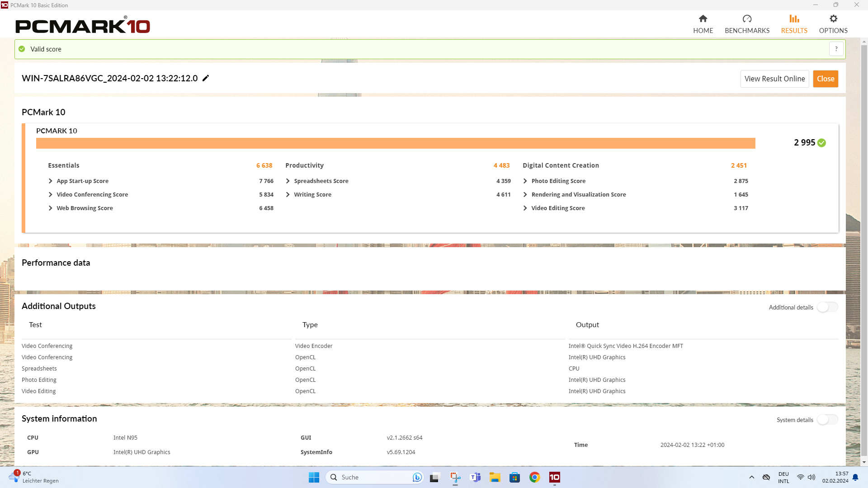Open the notification bell icon
Viewport: 868px width, 488px height.
pyautogui.click(x=855, y=477)
